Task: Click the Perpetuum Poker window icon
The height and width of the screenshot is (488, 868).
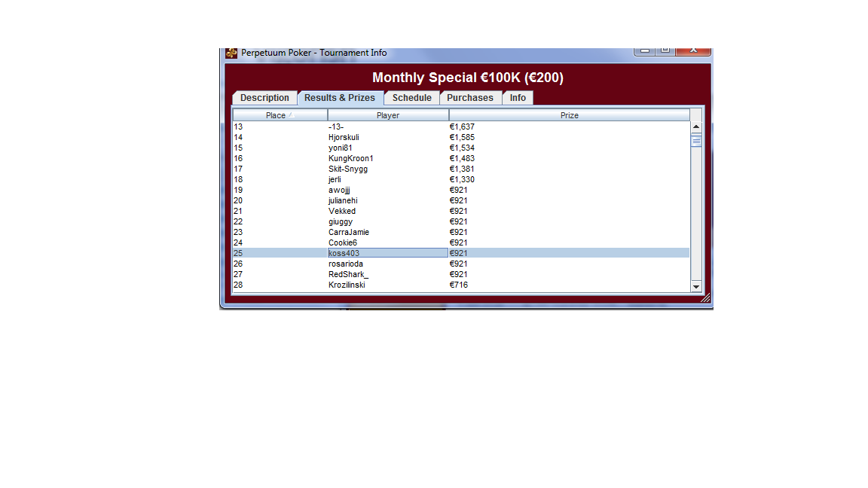Action: 231,53
